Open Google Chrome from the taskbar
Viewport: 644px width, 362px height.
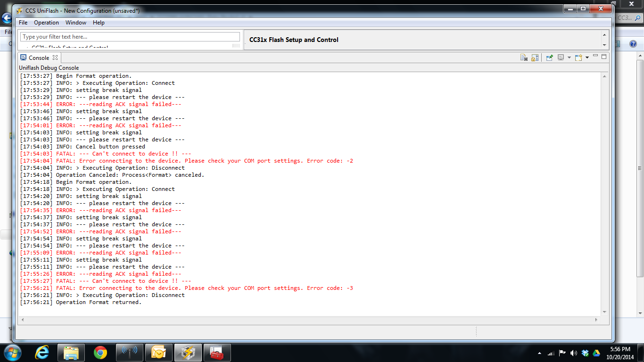(100, 353)
